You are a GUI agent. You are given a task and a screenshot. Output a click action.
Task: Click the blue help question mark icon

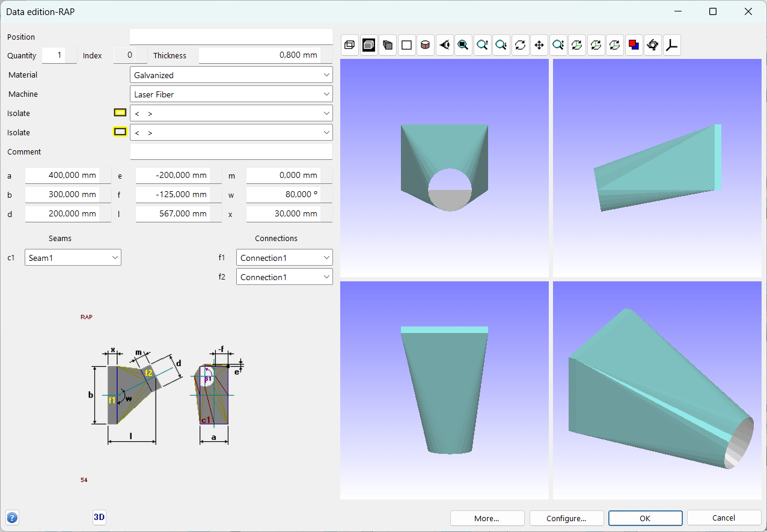[x=12, y=518]
